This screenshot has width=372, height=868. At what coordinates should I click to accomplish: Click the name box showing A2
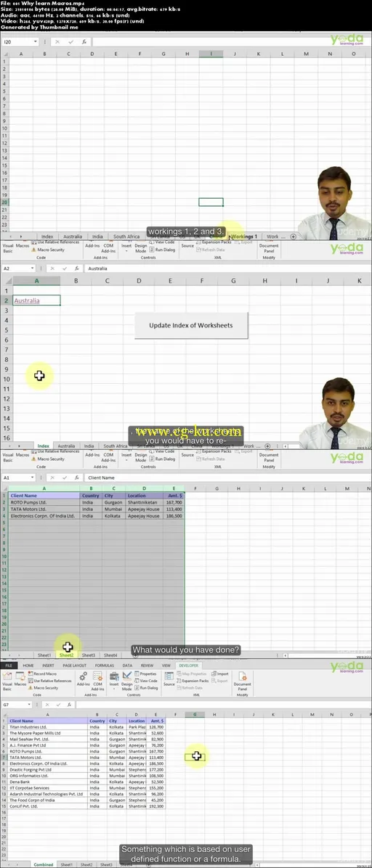point(17,269)
